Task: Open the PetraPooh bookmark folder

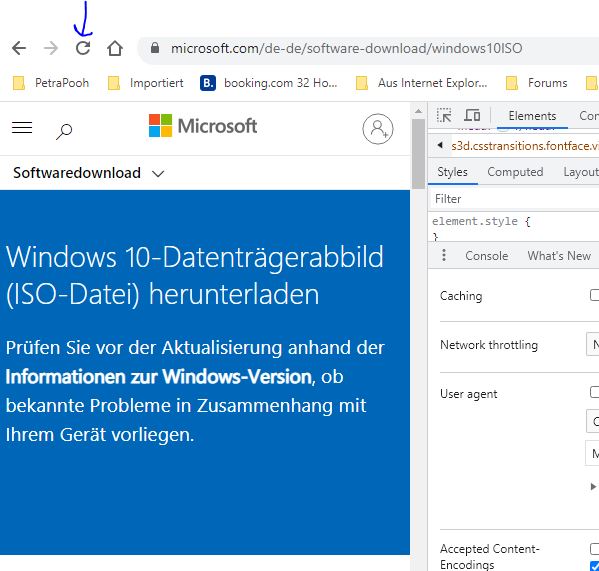Action: point(51,83)
